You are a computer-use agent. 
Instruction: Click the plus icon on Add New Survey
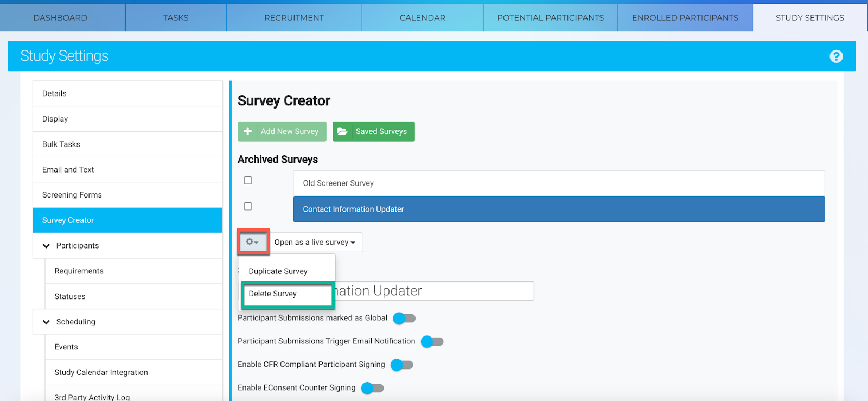248,131
